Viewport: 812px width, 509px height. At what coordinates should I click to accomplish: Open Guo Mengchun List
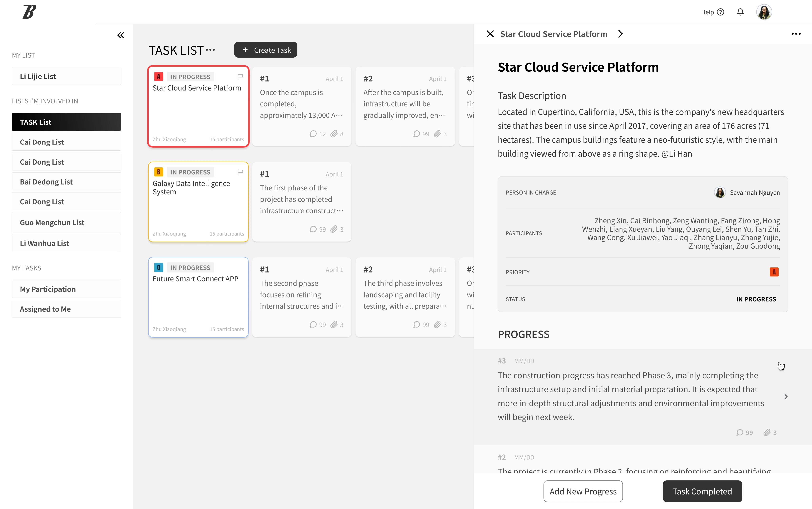point(66,223)
